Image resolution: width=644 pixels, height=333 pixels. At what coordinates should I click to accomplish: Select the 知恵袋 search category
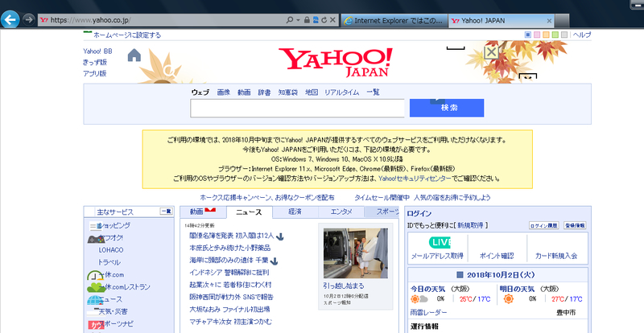[288, 92]
